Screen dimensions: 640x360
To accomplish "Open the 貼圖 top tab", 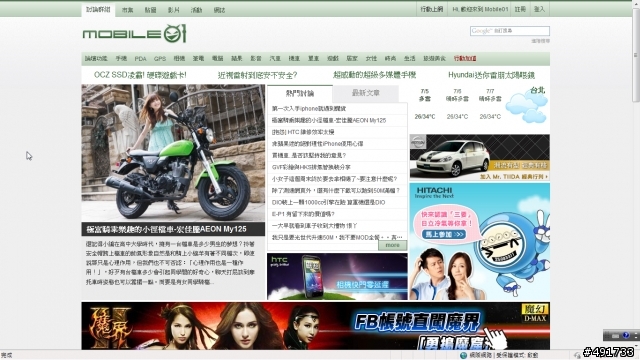I will click(151, 10).
